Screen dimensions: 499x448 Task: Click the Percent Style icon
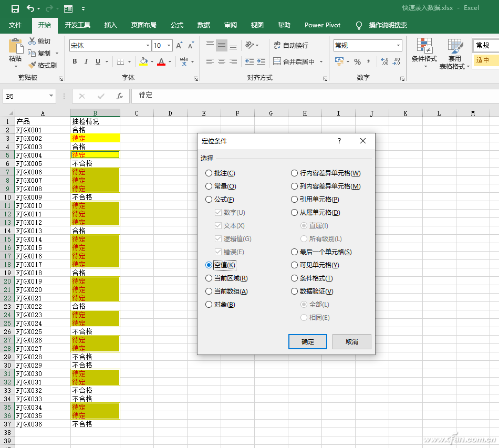pyautogui.click(x=357, y=61)
